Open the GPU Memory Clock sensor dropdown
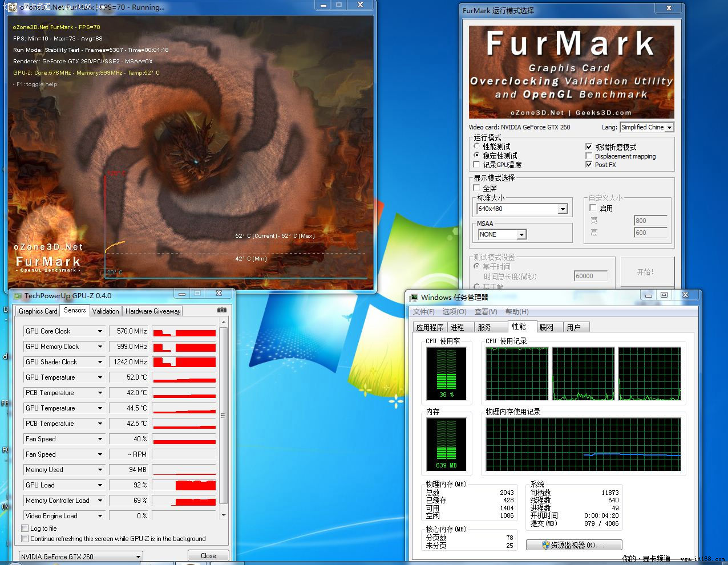The image size is (728, 565). tap(64, 347)
